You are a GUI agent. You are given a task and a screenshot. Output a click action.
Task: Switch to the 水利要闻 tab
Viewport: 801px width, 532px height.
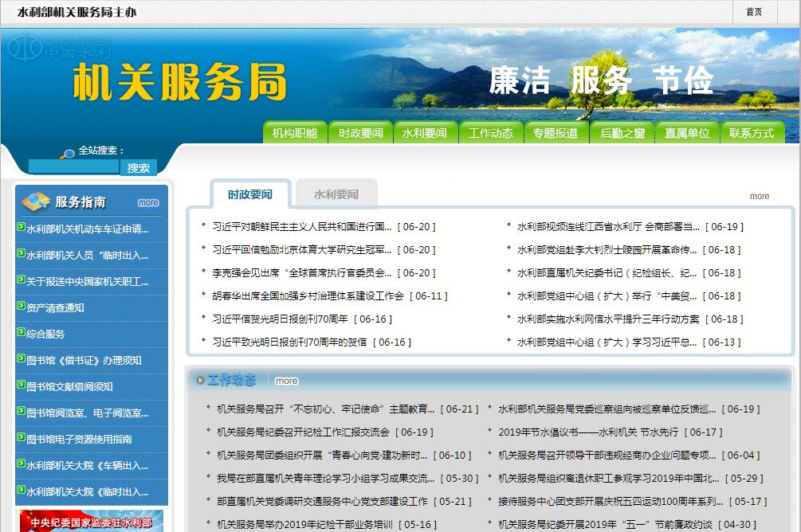click(336, 194)
